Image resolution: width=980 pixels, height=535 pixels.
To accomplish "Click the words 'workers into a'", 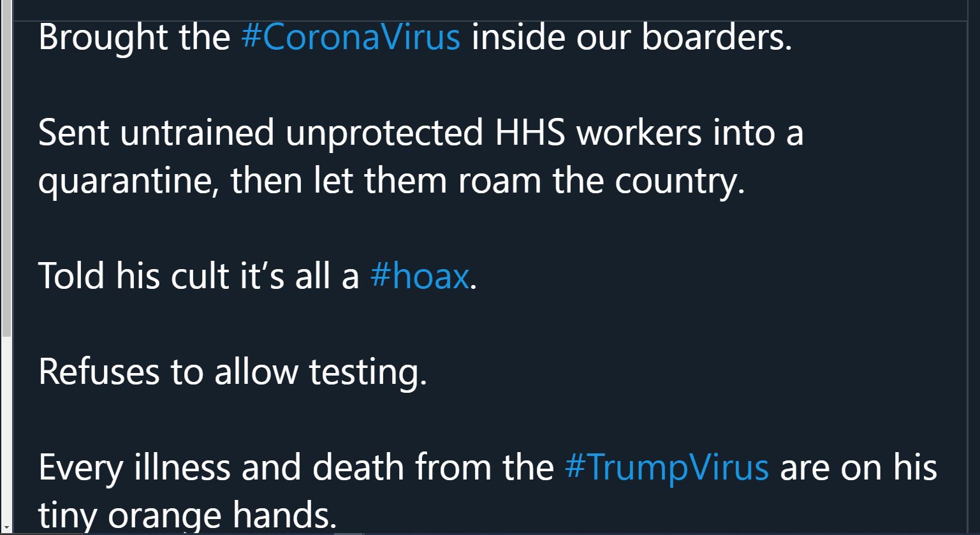I will click(x=690, y=133).
